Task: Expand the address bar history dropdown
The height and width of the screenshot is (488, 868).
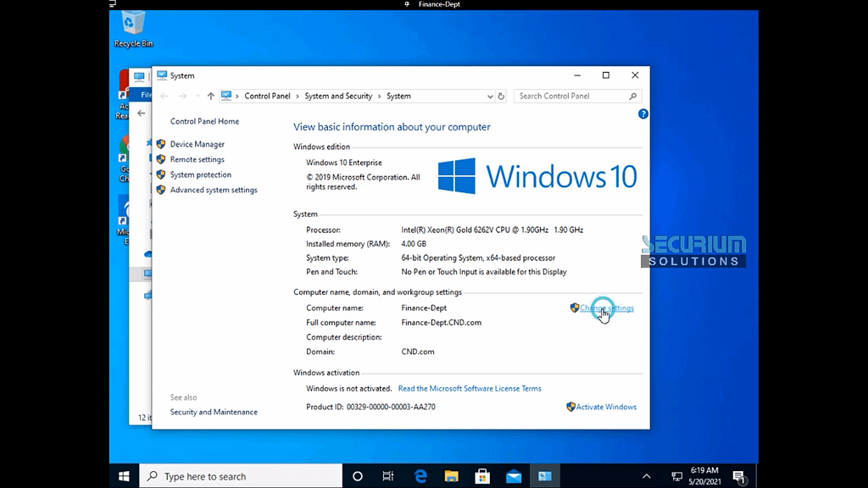Action: [490, 97]
